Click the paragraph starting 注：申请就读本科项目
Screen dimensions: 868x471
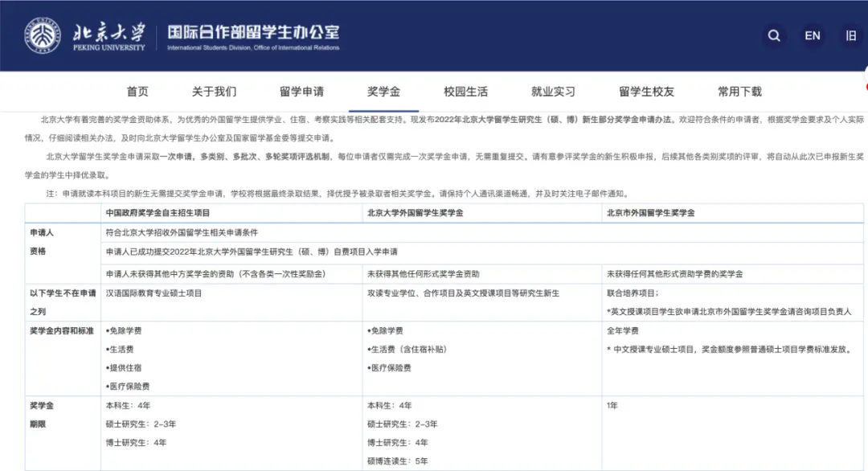(x=338, y=194)
